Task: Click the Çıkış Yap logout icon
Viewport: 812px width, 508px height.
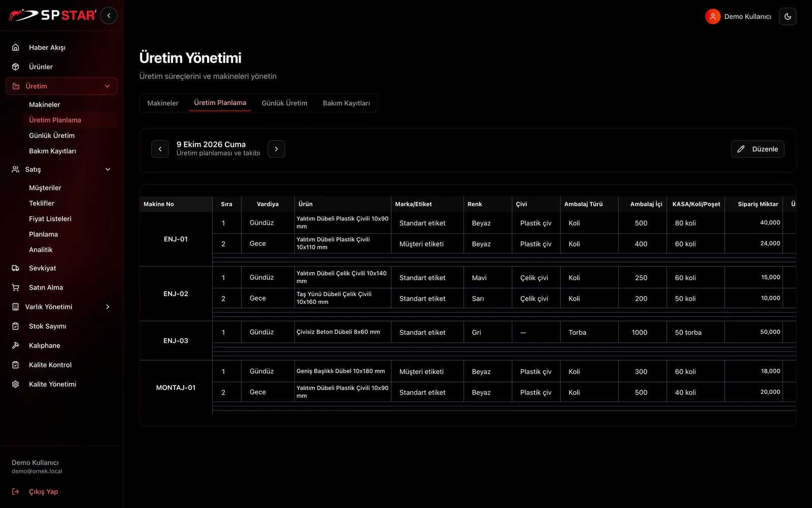Action: pyautogui.click(x=16, y=492)
